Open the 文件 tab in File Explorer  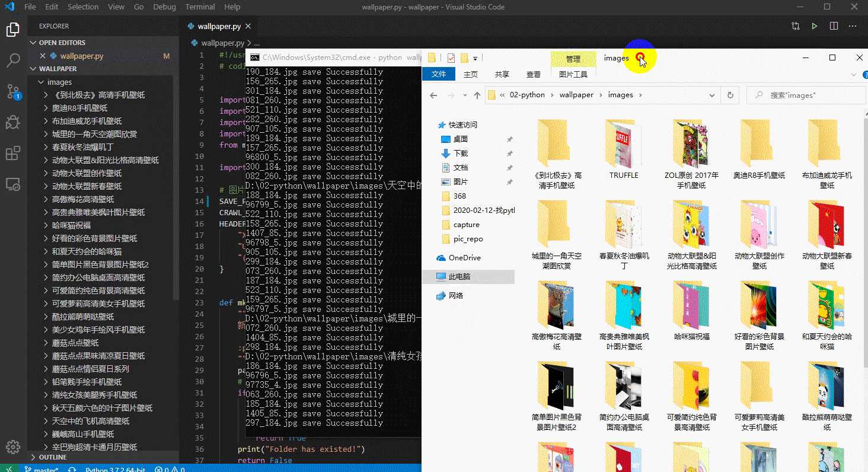(439, 74)
